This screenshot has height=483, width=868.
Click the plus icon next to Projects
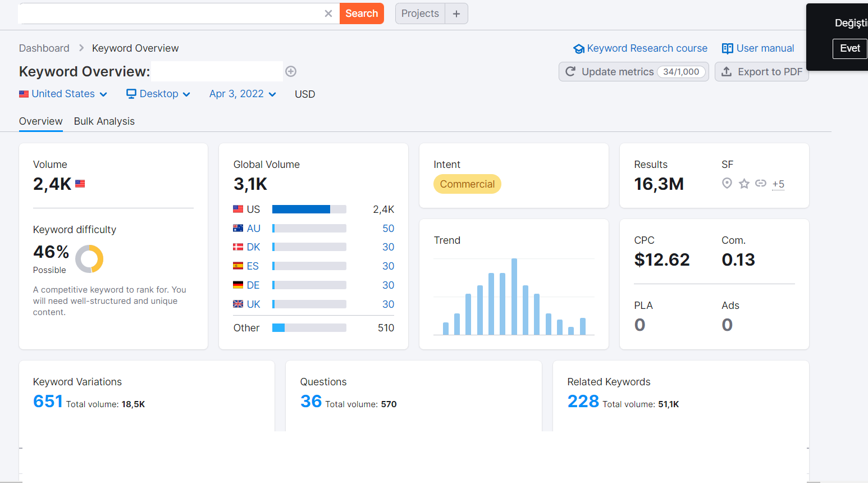coord(456,13)
